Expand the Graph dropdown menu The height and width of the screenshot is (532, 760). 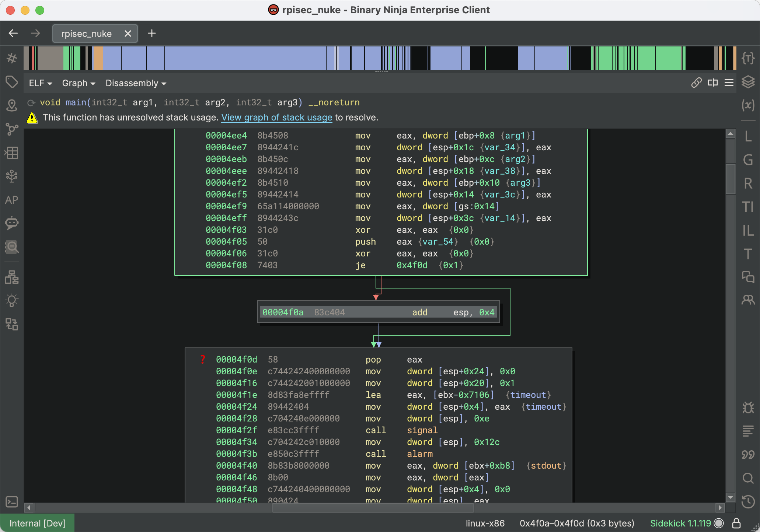click(x=78, y=83)
